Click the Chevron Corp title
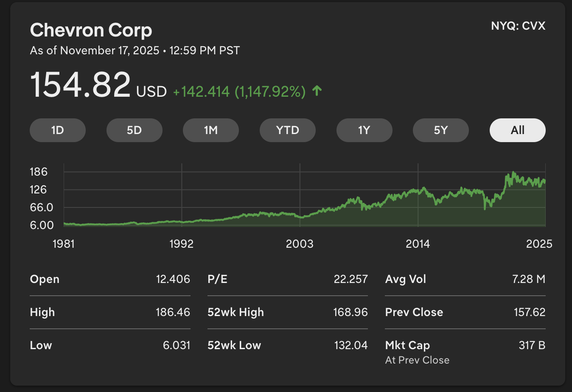 (91, 31)
